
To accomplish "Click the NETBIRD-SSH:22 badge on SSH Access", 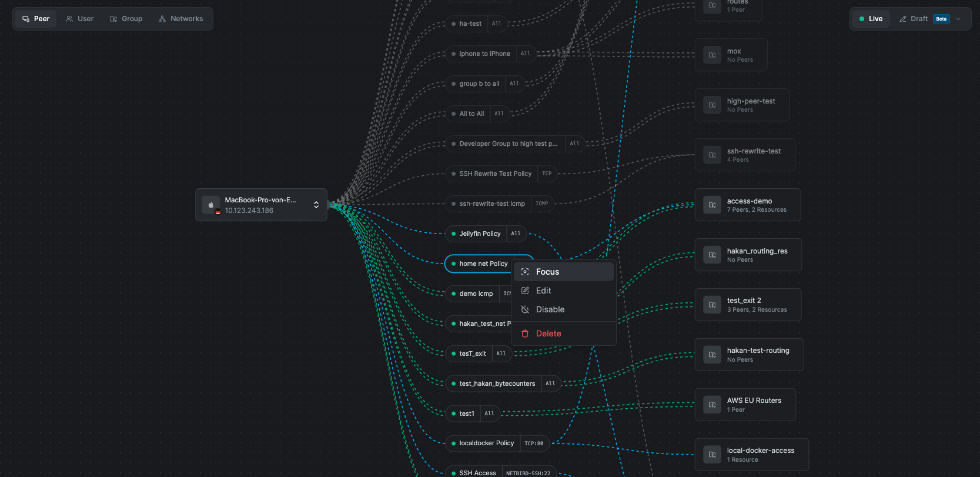I will tap(528, 473).
